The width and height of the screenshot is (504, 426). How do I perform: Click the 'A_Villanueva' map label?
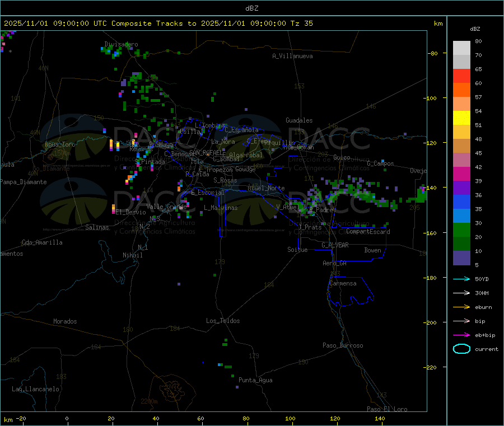click(x=292, y=56)
